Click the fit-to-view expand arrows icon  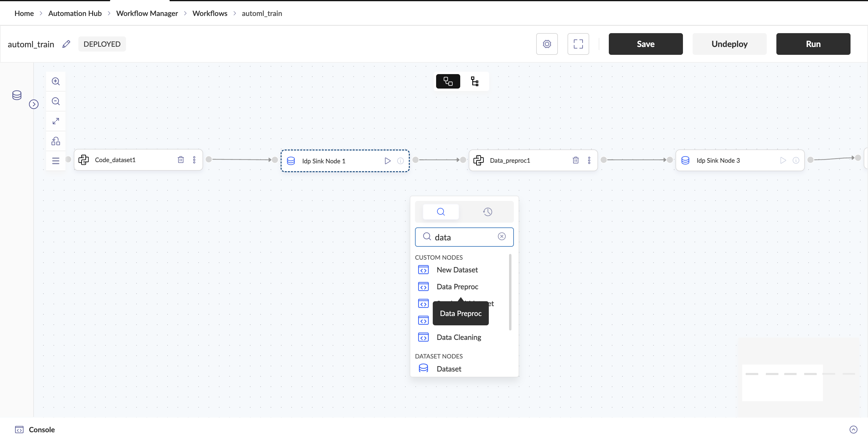55,121
